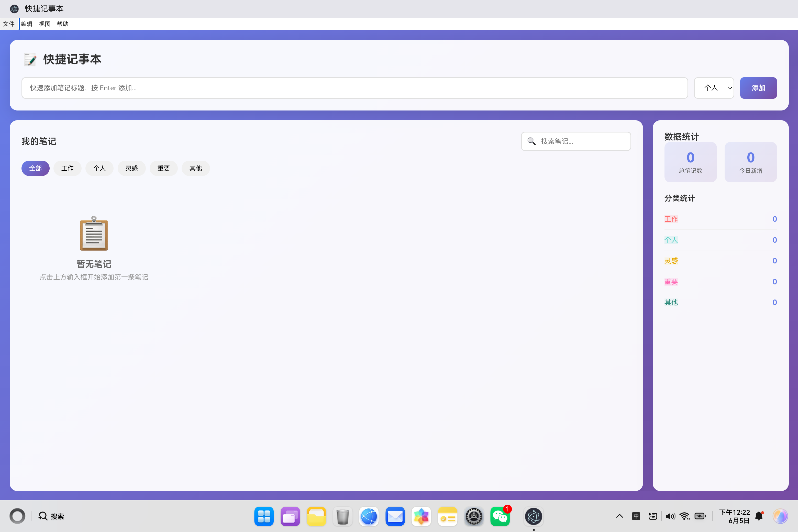Filter notes by 其他 chip
This screenshot has width=798, height=532.
[195, 168]
